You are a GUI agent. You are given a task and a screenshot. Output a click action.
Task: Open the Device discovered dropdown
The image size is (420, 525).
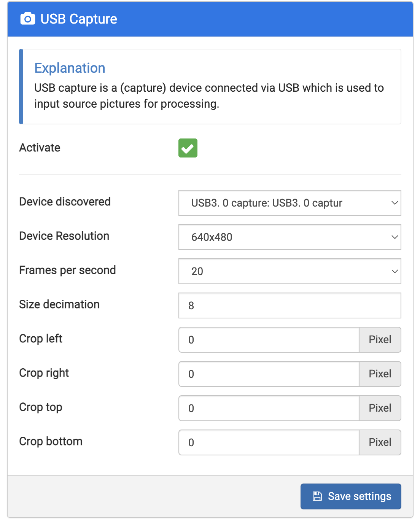click(290, 203)
